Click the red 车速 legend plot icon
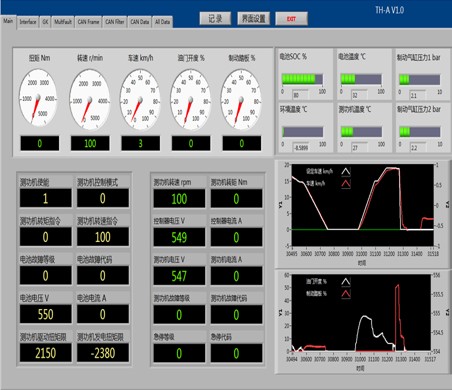Viewport: 452px width, 390px height. 346,183
